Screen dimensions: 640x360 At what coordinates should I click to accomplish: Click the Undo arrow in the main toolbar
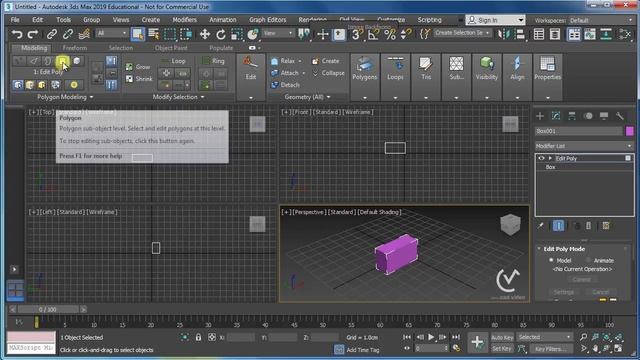point(17,34)
